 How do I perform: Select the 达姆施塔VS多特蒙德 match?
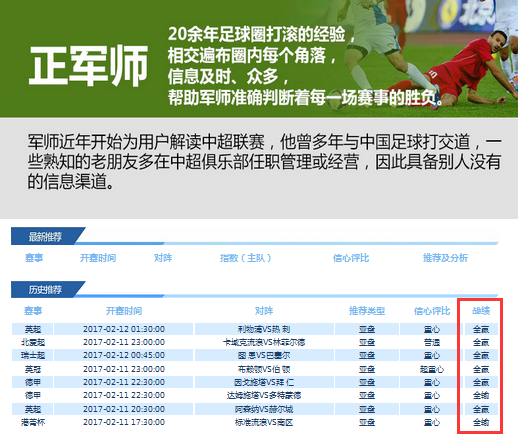click(264, 395)
